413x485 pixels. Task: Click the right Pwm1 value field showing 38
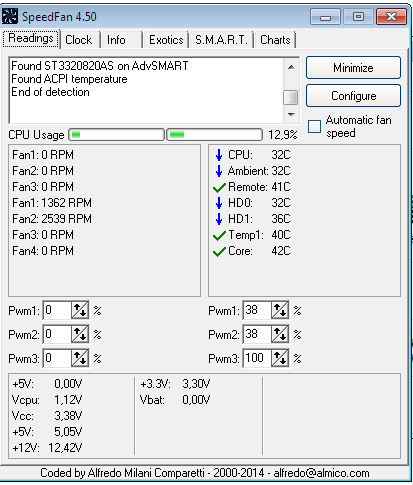257,310
